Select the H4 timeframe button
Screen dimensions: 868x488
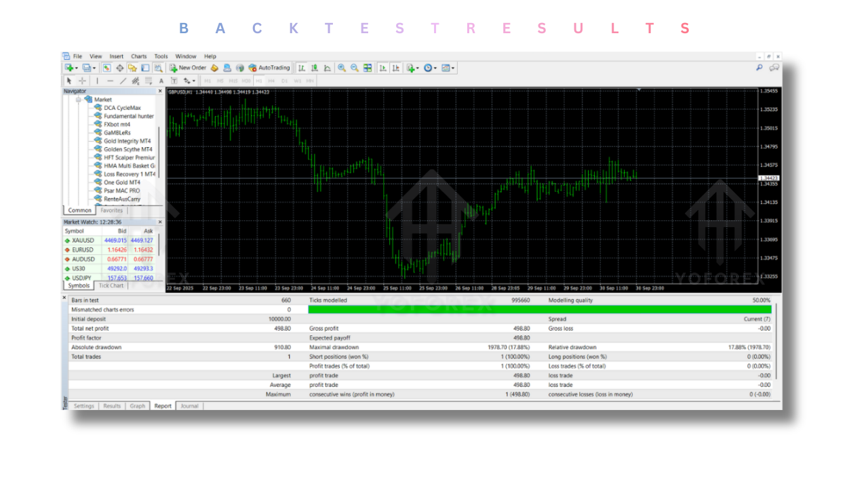click(x=272, y=80)
